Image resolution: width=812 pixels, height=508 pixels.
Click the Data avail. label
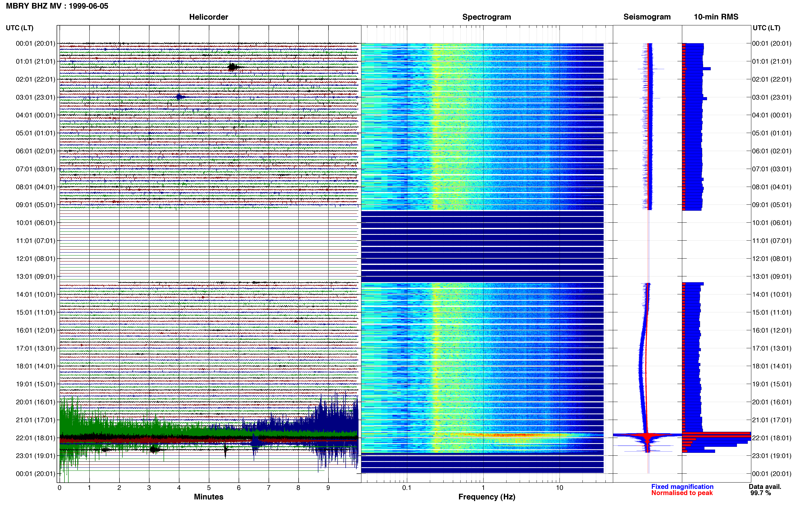coord(765,487)
